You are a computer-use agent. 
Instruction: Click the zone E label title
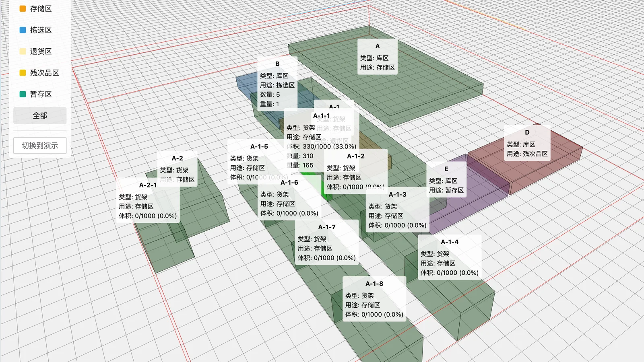pyautogui.click(x=446, y=169)
